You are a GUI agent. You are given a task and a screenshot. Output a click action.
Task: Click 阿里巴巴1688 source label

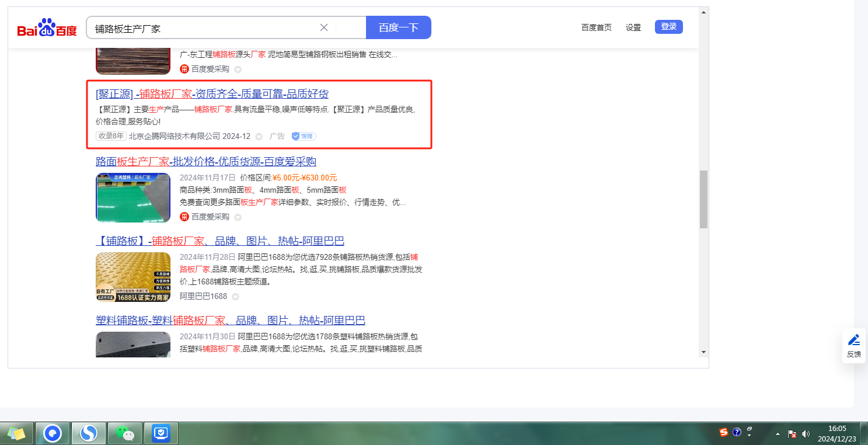(203, 296)
